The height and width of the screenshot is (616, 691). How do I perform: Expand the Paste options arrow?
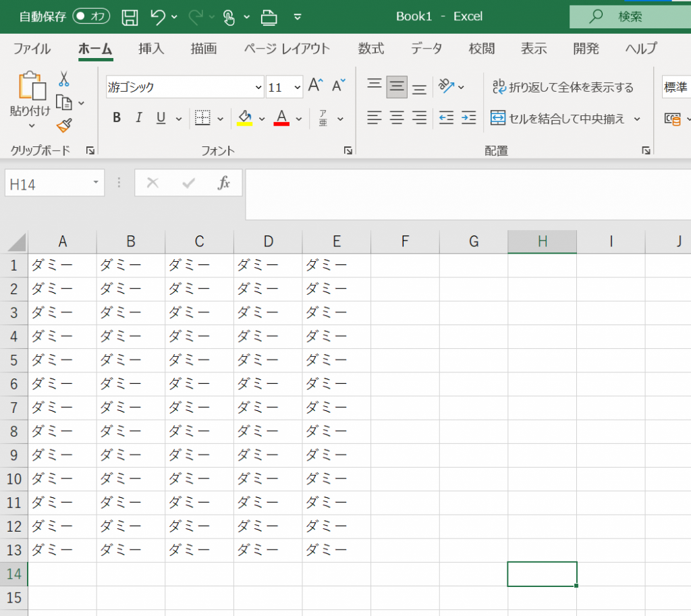[32, 125]
